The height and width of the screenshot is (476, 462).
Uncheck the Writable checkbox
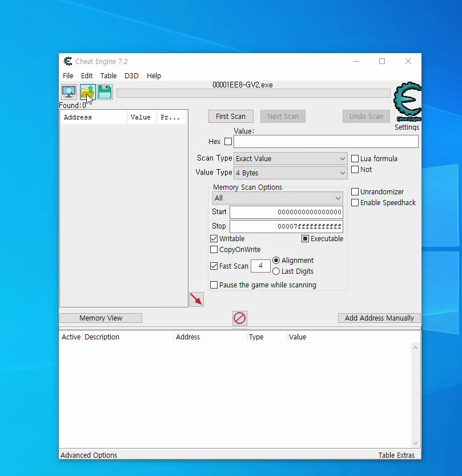coord(214,239)
